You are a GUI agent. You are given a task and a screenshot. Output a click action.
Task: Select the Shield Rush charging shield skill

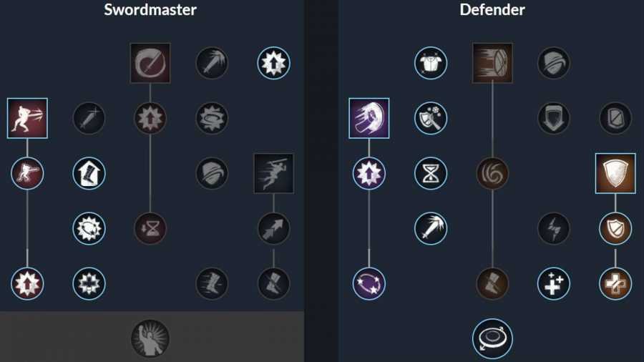point(492,63)
